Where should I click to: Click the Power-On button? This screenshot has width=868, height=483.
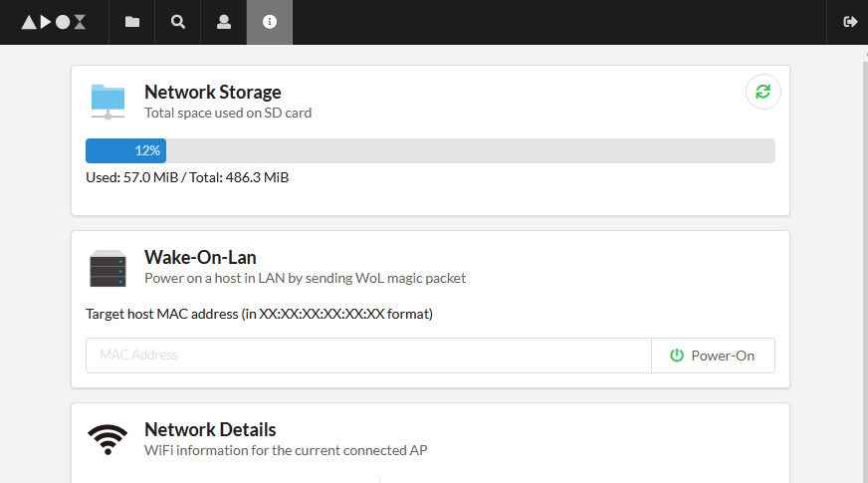tap(713, 356)
